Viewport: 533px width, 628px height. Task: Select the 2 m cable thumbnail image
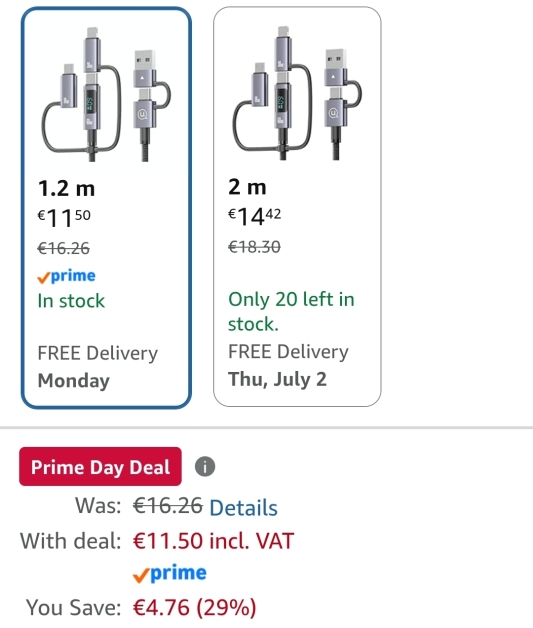click(297, 93)
